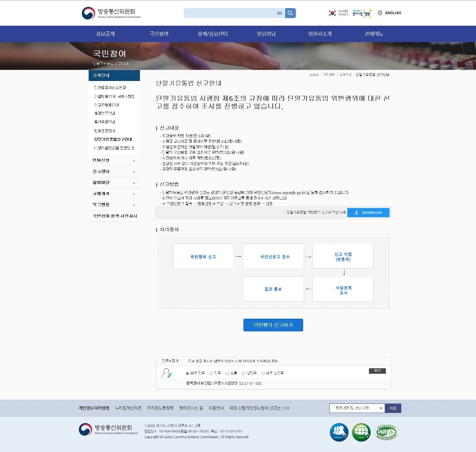Screen dimensions: 476x452
Task: Click the WA web accessibility certification mark
Action: pos(385,432)
